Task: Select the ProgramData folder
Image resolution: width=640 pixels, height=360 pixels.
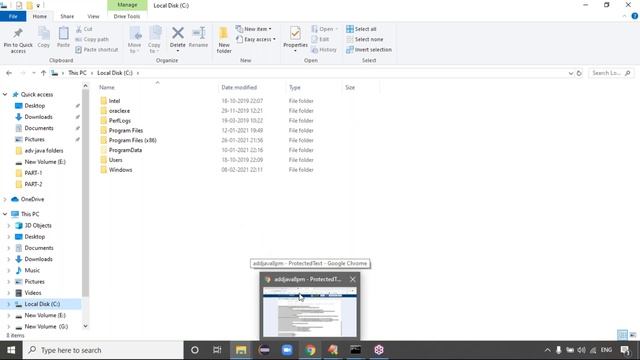Action: pyautogui.click(x=125, y=150)
